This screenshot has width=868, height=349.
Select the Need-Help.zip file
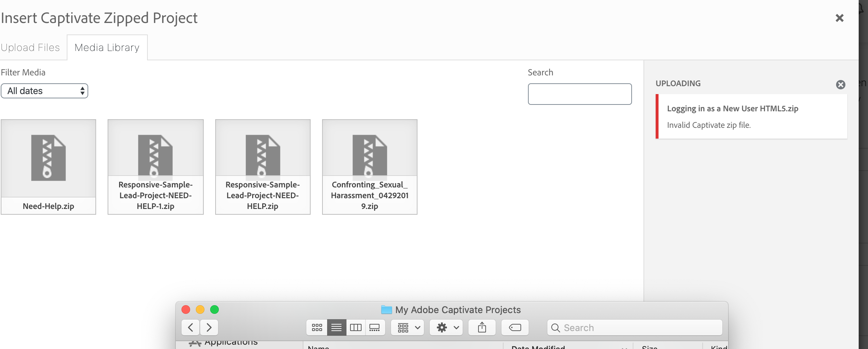[48, 167]
